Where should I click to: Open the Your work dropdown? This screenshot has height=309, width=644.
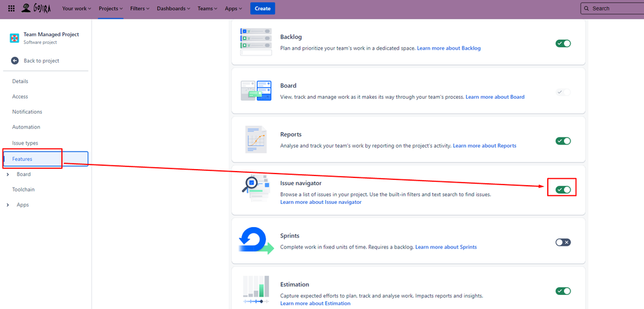(76, 8)
